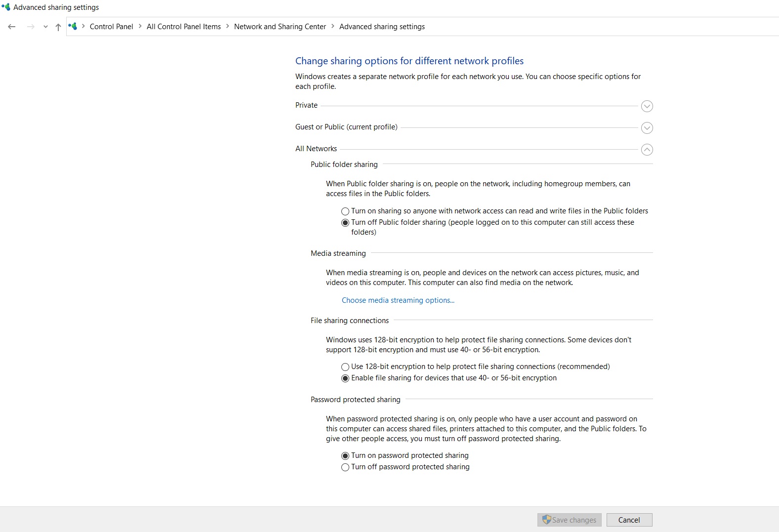Click the All Networks label

[x=316, y=149]
